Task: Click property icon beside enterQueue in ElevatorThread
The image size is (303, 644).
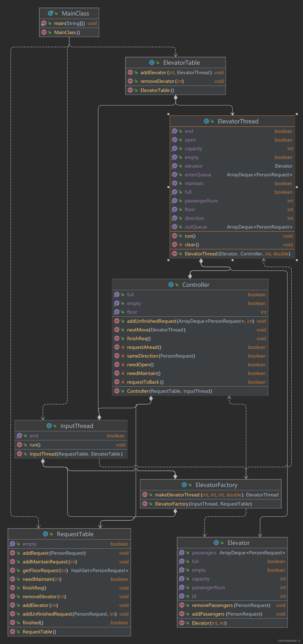Action: (x=174, y=174)
